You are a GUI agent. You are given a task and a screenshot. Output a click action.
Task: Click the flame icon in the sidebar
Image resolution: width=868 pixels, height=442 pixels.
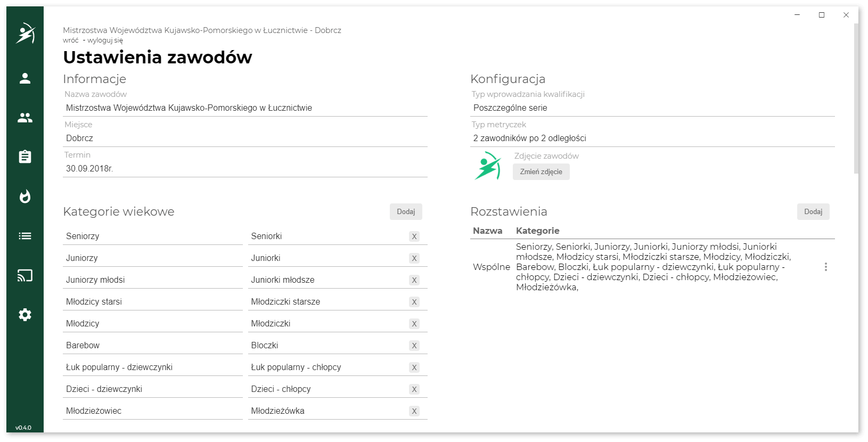coord(25,197)
